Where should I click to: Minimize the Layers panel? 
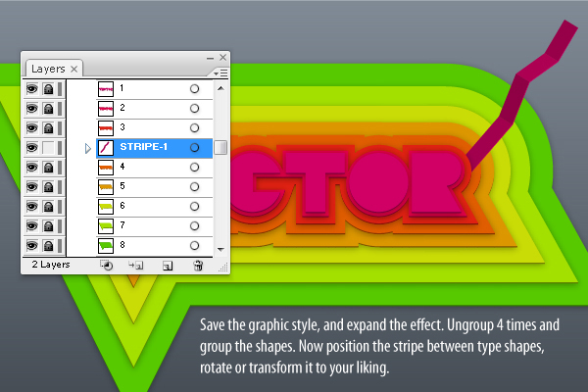point(210,58)
